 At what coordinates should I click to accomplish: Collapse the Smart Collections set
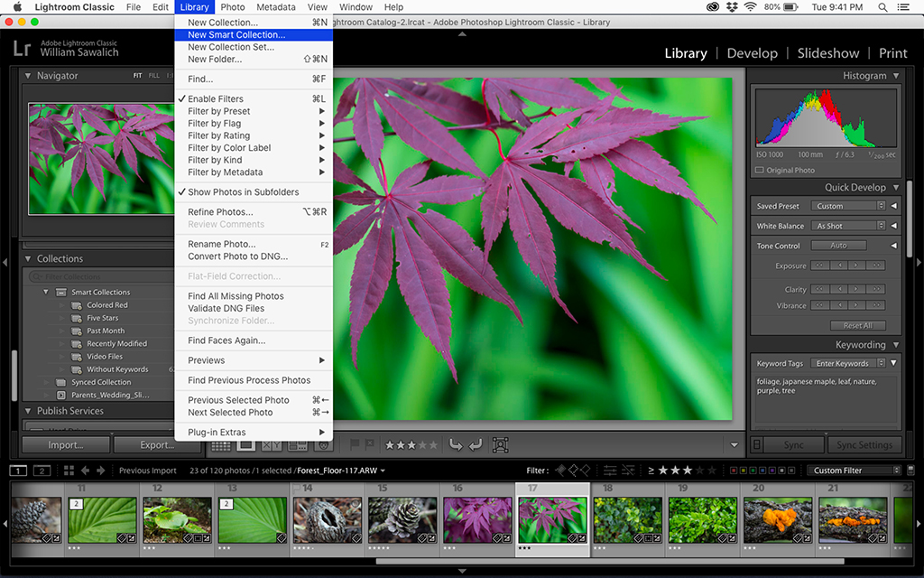tap(46, 292)
